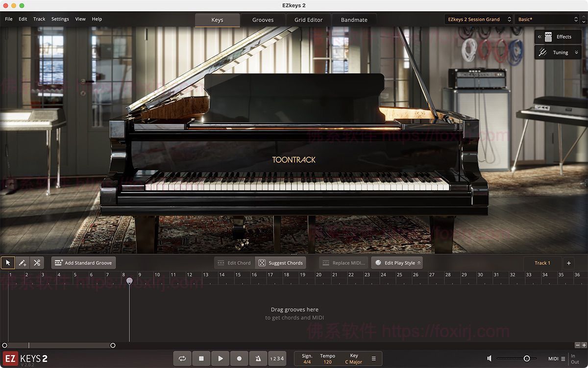Collapse Edit Play Style with its chevron

[x=419, y=263]
